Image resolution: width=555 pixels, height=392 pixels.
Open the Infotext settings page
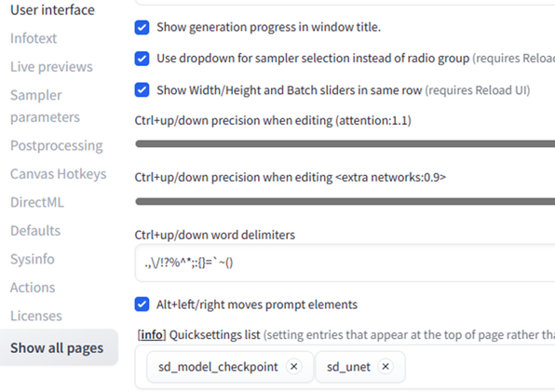point(34,38)
